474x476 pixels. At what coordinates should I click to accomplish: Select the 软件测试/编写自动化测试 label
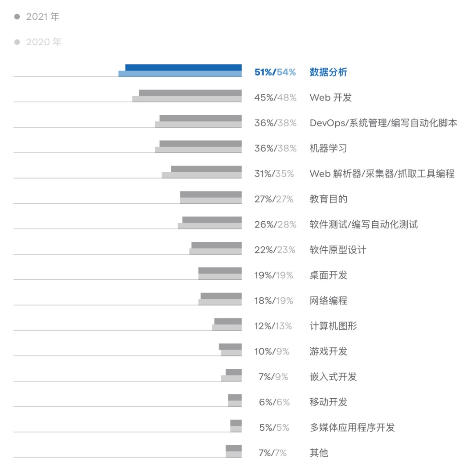363,225
